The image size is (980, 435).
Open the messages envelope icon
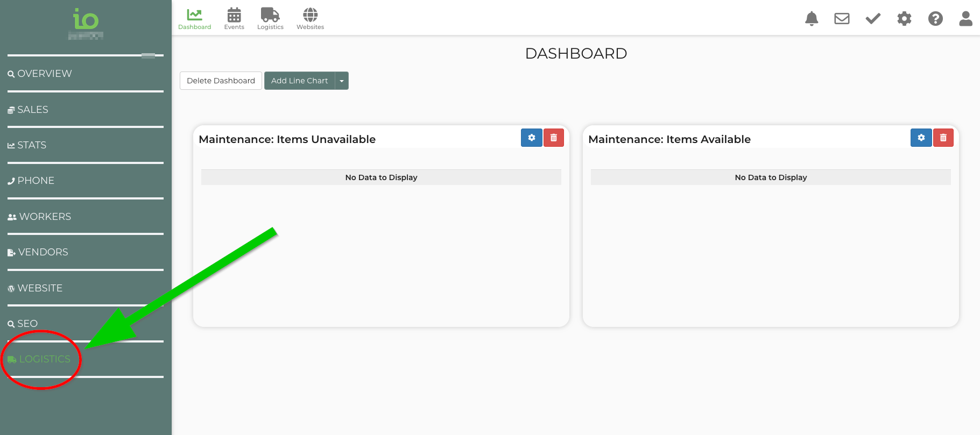pos(842,19)
